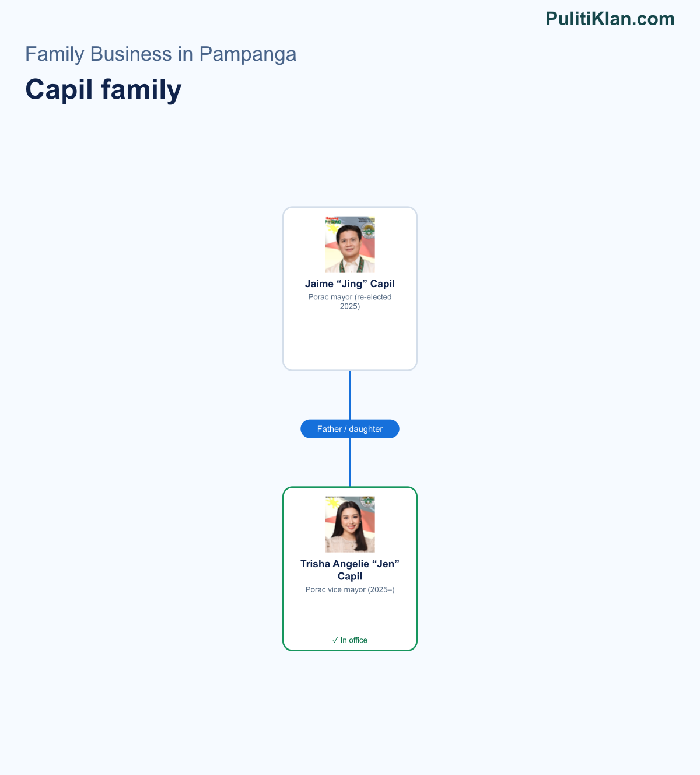Viewport: 700px width, 775px height.
Task: Click connector line above the relationship pill
Action: [350, 395]
